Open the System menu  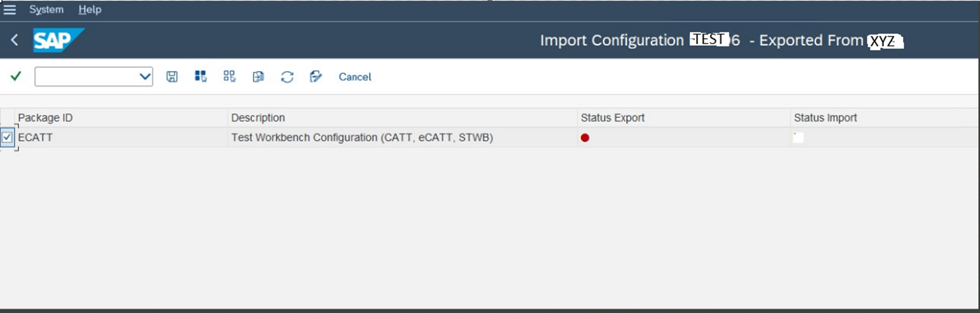click(46, 10)
